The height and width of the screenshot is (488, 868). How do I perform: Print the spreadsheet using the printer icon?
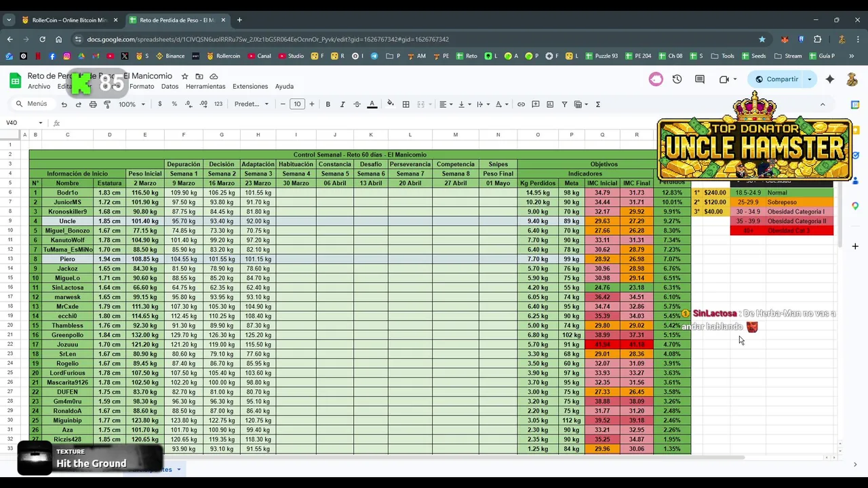[x=93, y=104]
